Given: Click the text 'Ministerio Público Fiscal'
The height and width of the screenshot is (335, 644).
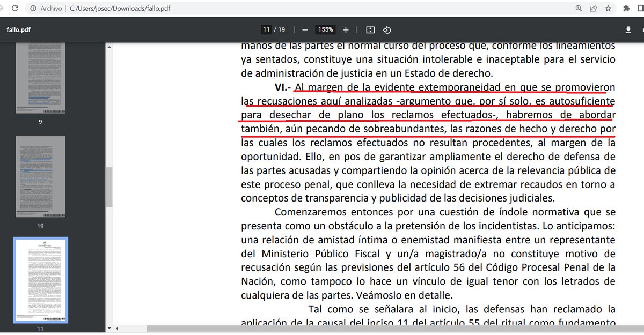Looking at the screenshot, I should point(320,254).
